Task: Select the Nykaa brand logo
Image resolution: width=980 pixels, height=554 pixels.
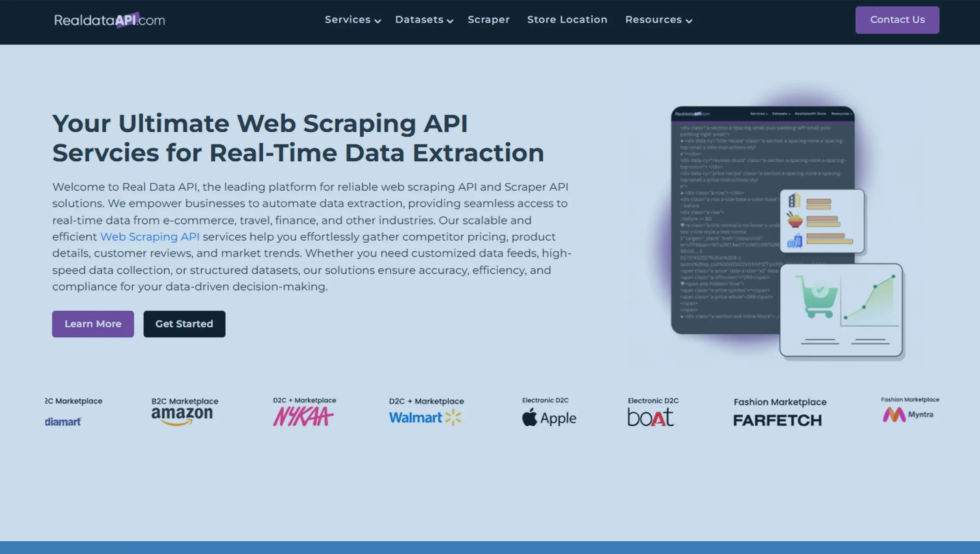Action: click(303, 415)
